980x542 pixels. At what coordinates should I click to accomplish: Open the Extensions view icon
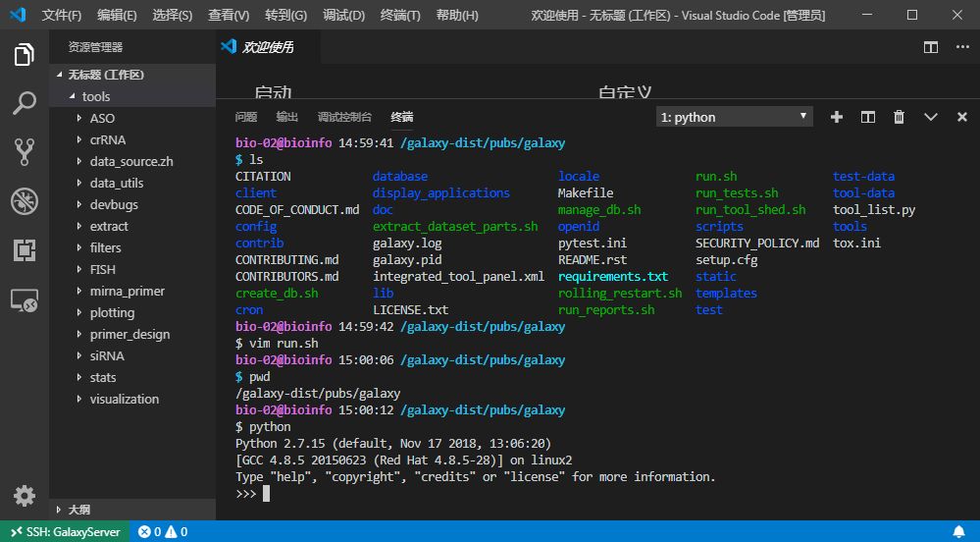coord(24,250)
